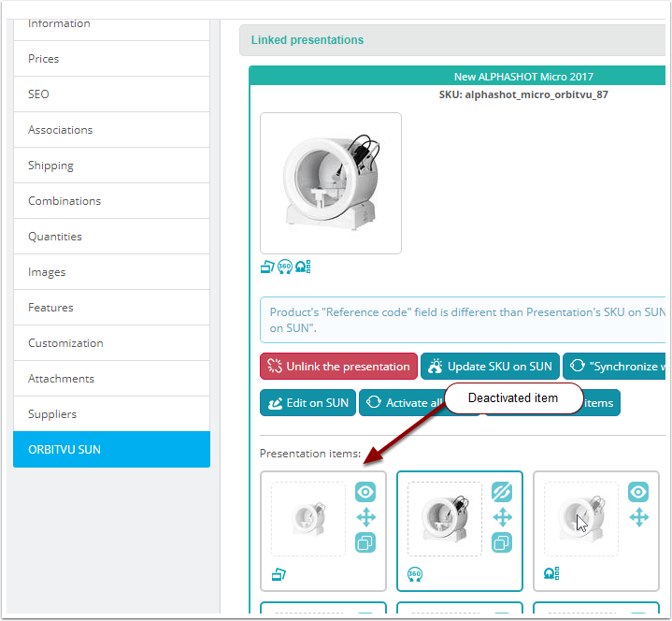Click the Reference code warning message
This screenshot has height=621, width=672.
coord(463,320)
